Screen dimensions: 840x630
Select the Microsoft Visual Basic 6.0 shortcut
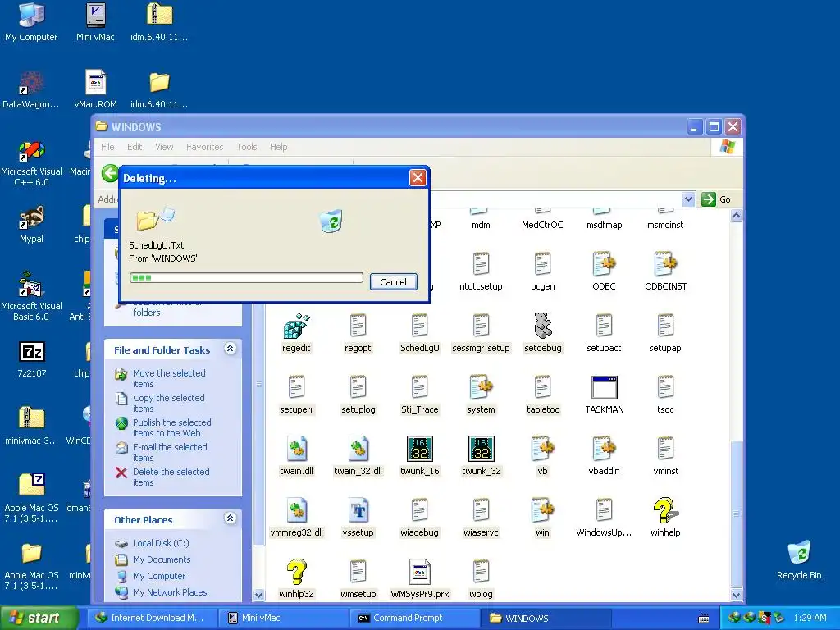(x=31, y=284)
